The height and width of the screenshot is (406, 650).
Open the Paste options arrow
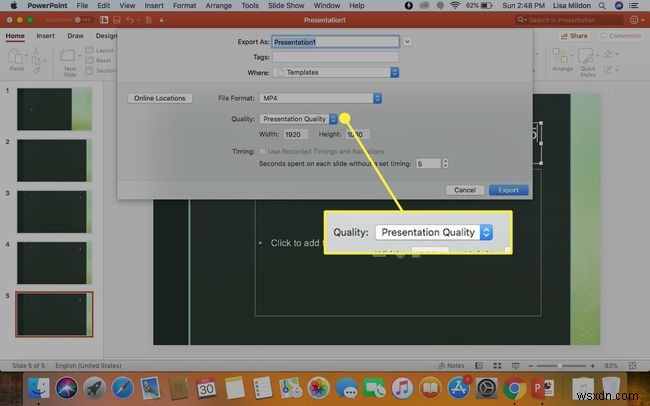coord(26,55)
